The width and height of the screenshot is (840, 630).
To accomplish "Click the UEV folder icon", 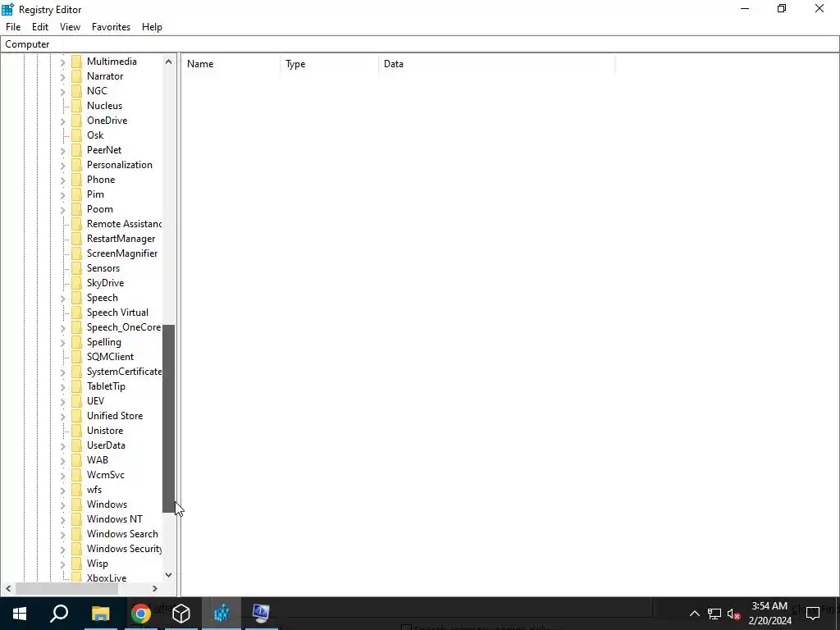I will tap(76, 400).
